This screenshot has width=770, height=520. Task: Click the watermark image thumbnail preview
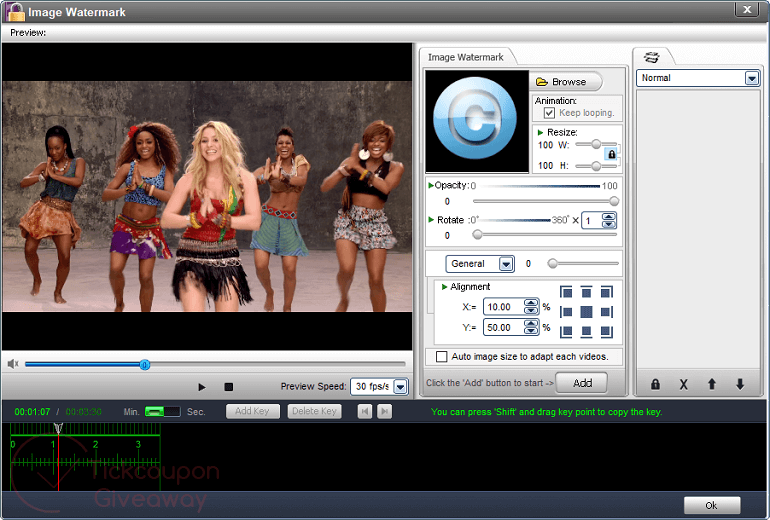pyautogui.click(x=477, y=121)
